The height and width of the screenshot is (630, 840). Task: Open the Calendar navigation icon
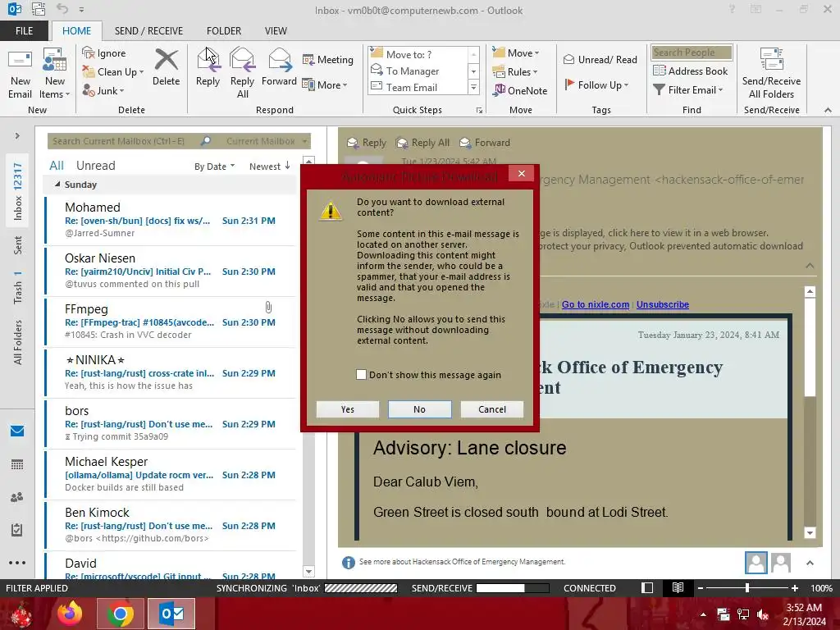pyautogui.click(x=17, y=464)
